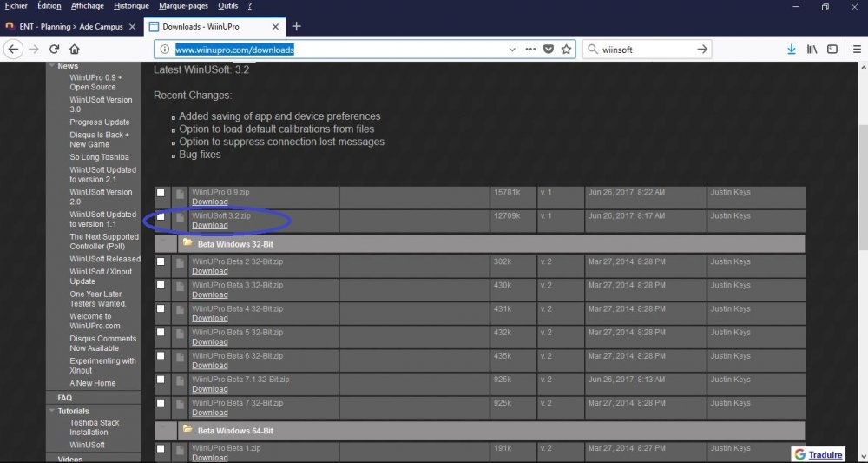Open FAQ sidebar link

pyautogui.click(x=65, y=398)
